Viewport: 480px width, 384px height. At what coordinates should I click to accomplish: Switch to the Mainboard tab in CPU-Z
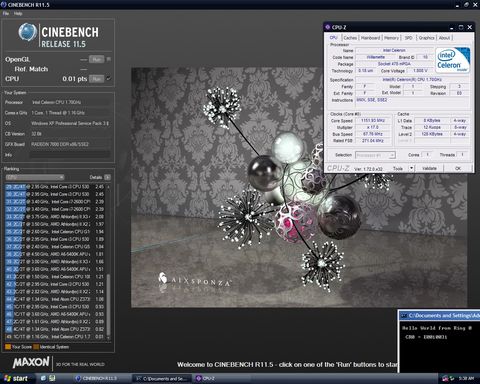pyautogui.click(x=370, y=38)
